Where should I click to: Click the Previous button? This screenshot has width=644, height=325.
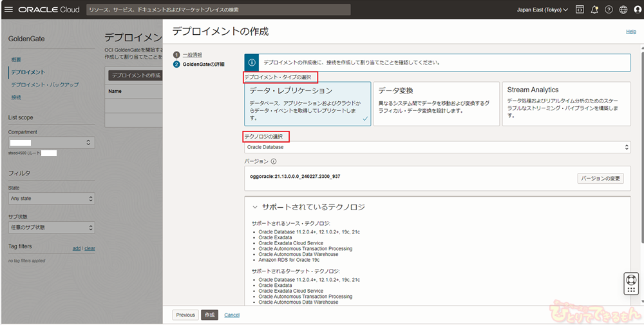click(x=185, y=315)
